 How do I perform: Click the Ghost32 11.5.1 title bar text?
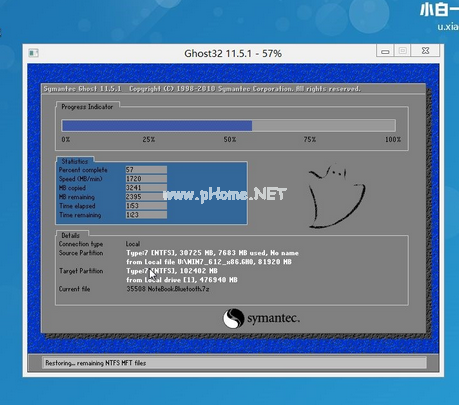tap(233, 53)
